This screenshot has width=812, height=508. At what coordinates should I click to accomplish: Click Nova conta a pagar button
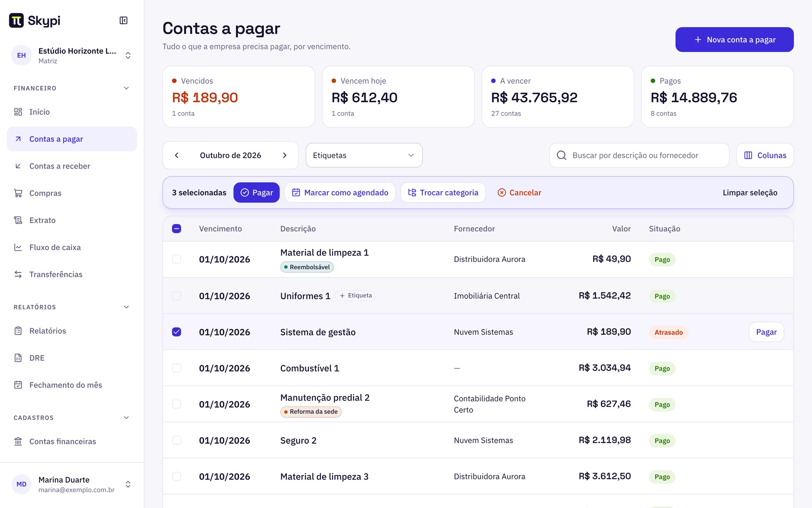734,39
